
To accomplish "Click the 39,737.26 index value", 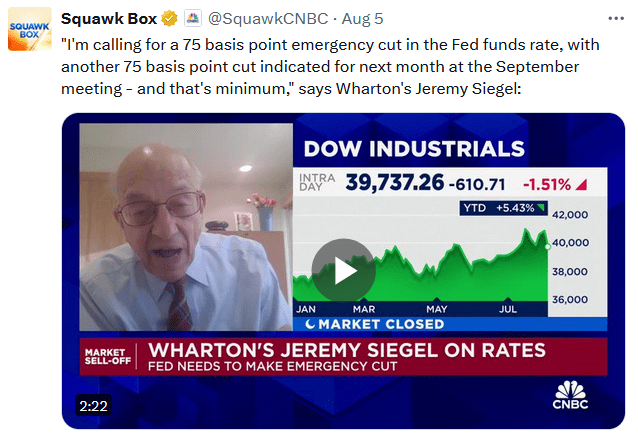I will click(393, 183).
